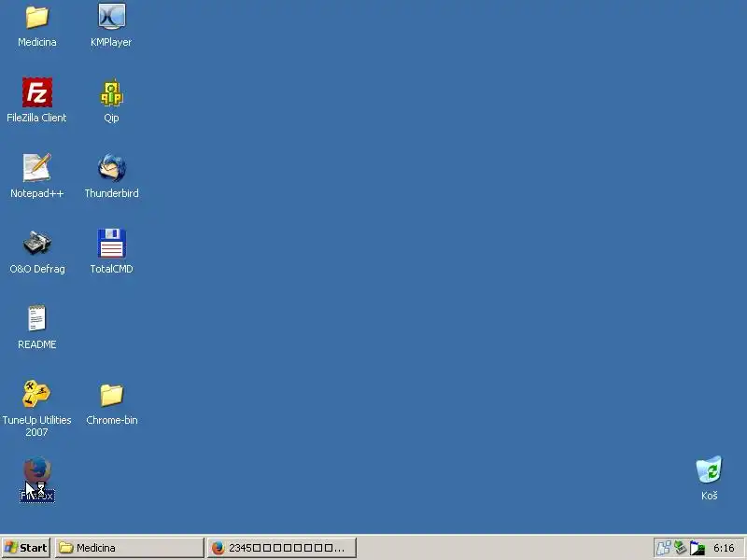Image resolution: width=747 pixels, height=560 pixels.
Task: Switch to the Medicina taskbar window
Action: (x=129, y=548)
